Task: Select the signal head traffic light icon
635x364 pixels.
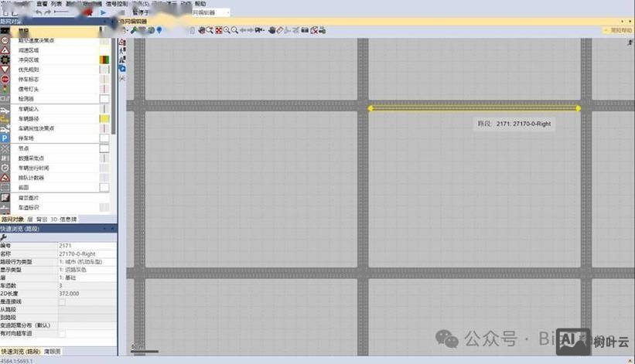Action: click(x=5, y=89)
